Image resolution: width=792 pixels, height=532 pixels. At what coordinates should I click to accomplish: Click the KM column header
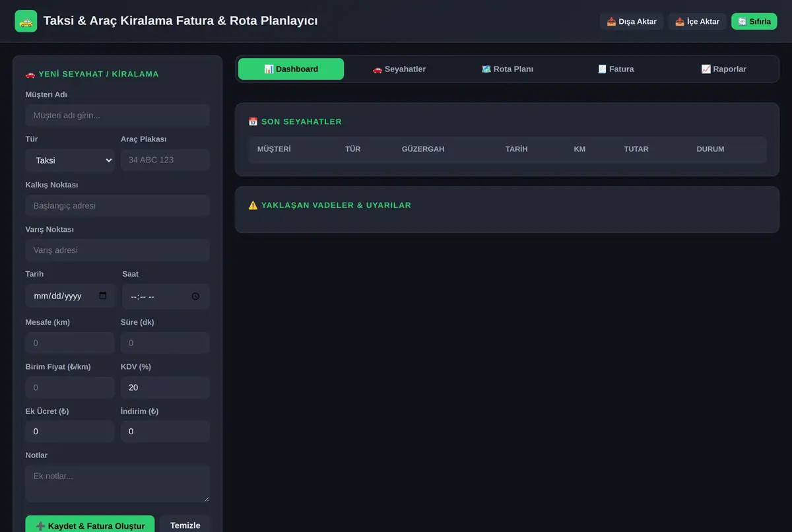[579, 149]
